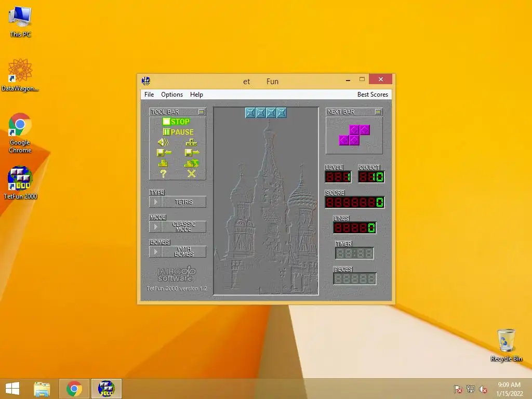Click the LEVEL counter display
532x399 pixels.
click(338, 177)
